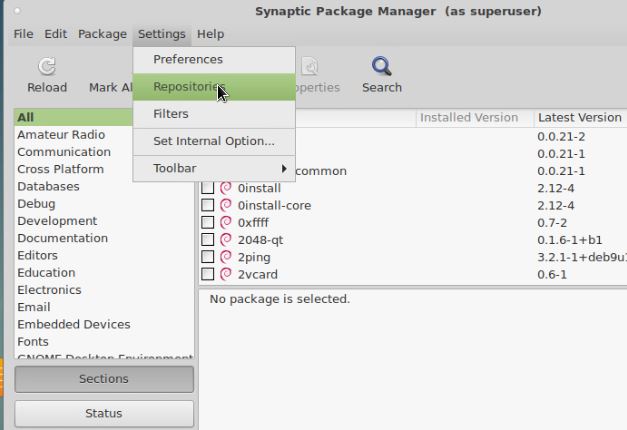Open the Package menu
This screenshot has width=627, height=430.
click(102, 34)
